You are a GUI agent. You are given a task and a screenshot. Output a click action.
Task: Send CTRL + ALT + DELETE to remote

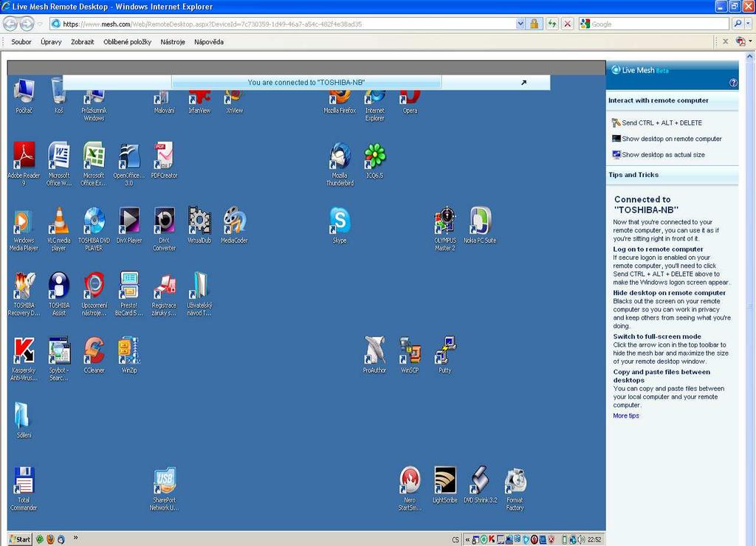pyautogui.click(x=656, y=123)
